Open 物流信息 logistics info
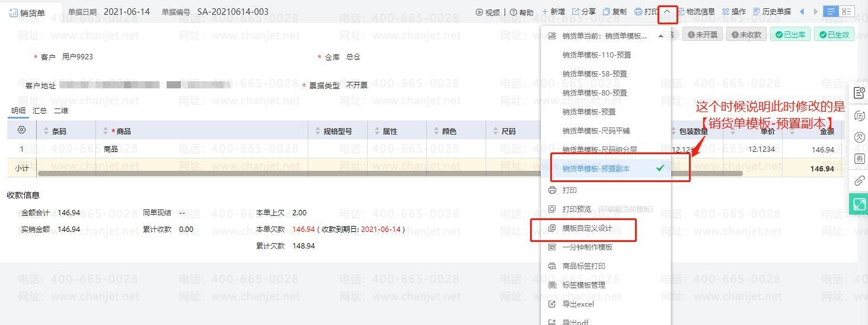The image size is (868, 325). pos(696,12)
